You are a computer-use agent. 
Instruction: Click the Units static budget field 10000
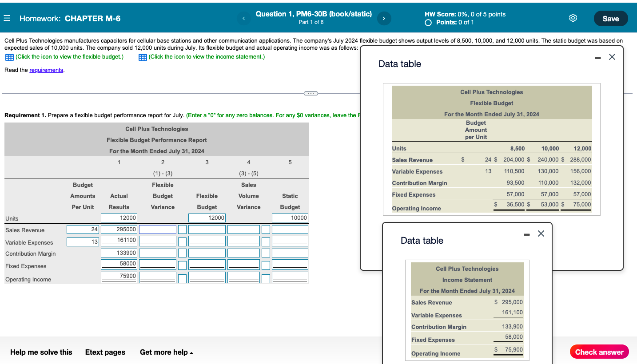pos(290,218)
